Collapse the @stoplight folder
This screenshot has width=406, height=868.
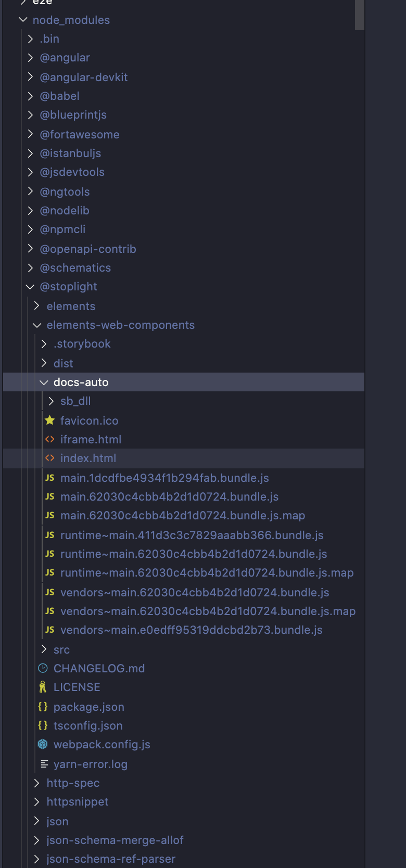click(30, 286)
